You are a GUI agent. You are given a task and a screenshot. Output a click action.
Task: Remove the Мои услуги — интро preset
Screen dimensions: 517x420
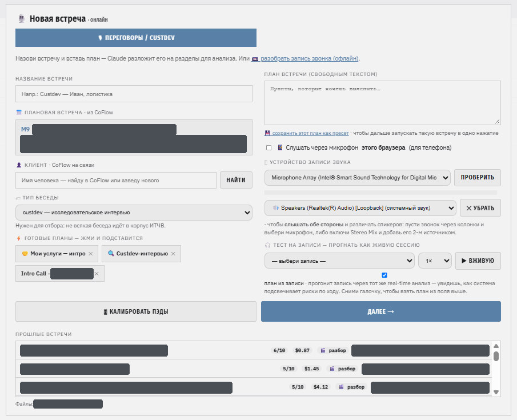(x=91, y=254)
